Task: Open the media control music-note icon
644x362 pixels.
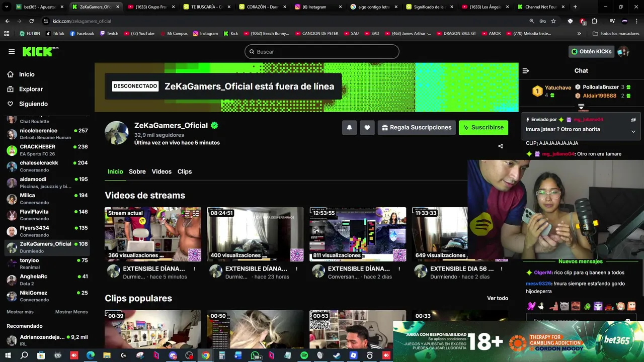Action: [612, 21]
